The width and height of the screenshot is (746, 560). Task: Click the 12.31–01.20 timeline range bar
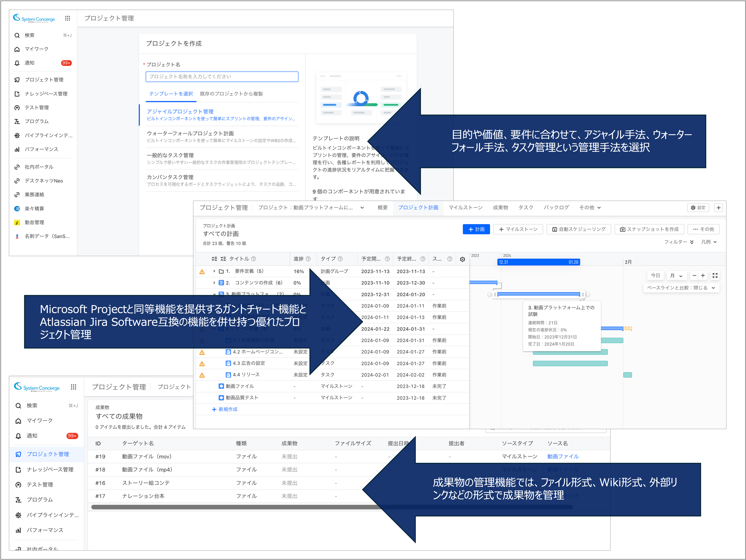click(539, 262)
